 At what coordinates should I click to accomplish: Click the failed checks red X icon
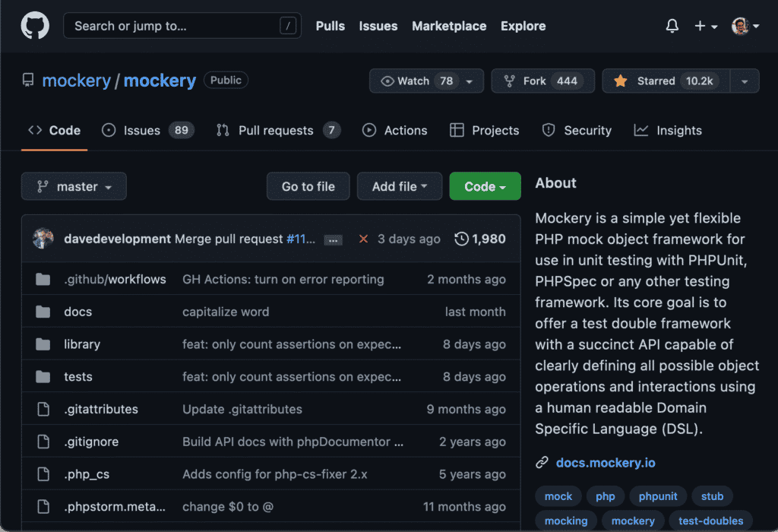362,239
